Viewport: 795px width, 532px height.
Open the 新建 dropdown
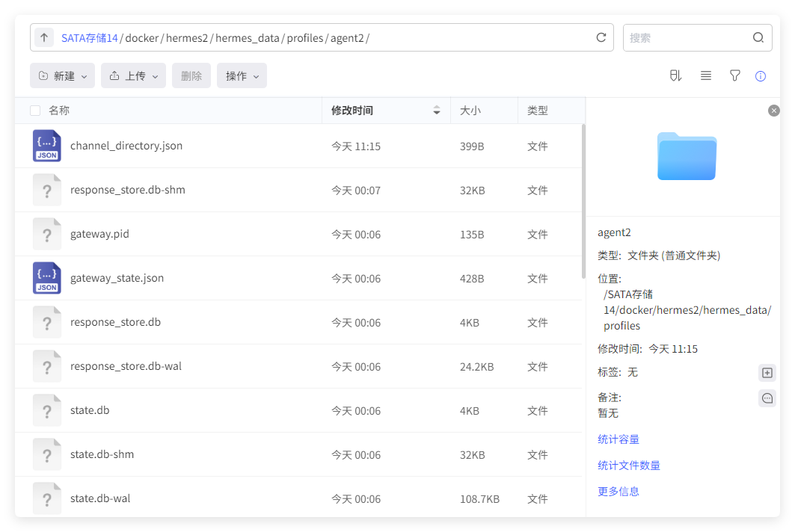(x=62, y=75)
